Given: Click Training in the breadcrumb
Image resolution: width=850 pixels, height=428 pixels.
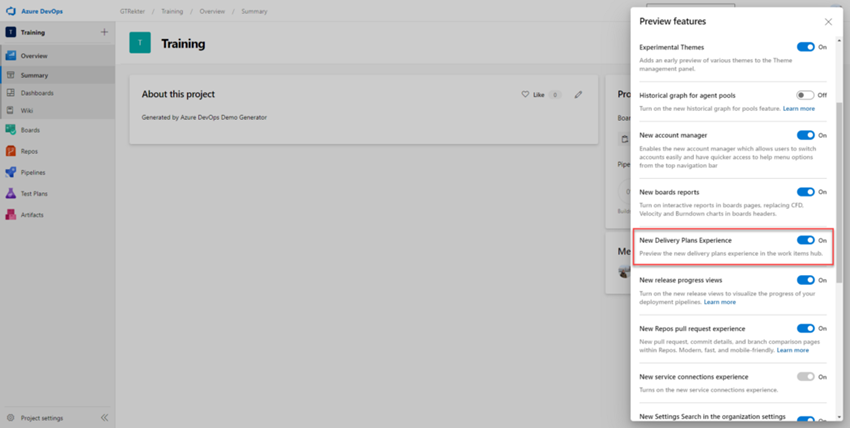Looking at the screenshot, I should (172, 11).
